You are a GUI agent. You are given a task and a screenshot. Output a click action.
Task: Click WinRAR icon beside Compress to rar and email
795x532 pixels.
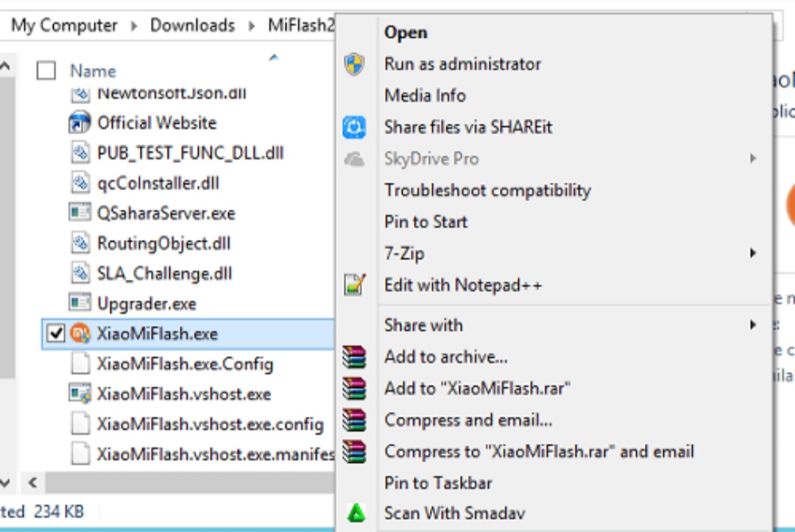coord(354,452)
